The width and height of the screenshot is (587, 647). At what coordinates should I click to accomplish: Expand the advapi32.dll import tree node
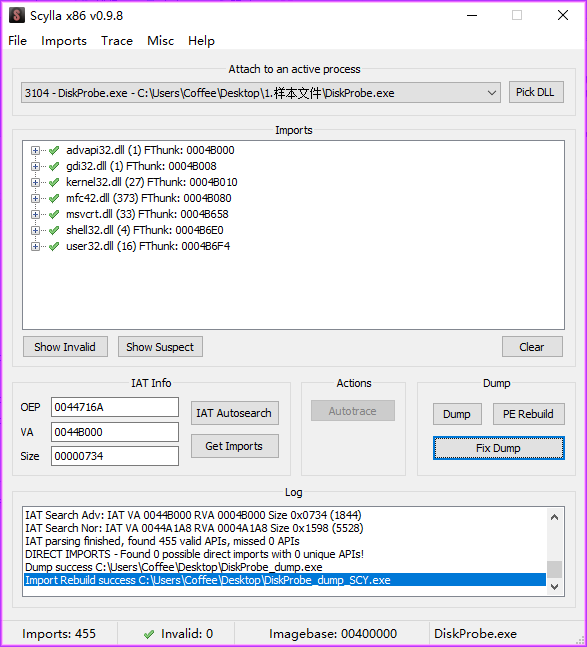coord(35,150)
